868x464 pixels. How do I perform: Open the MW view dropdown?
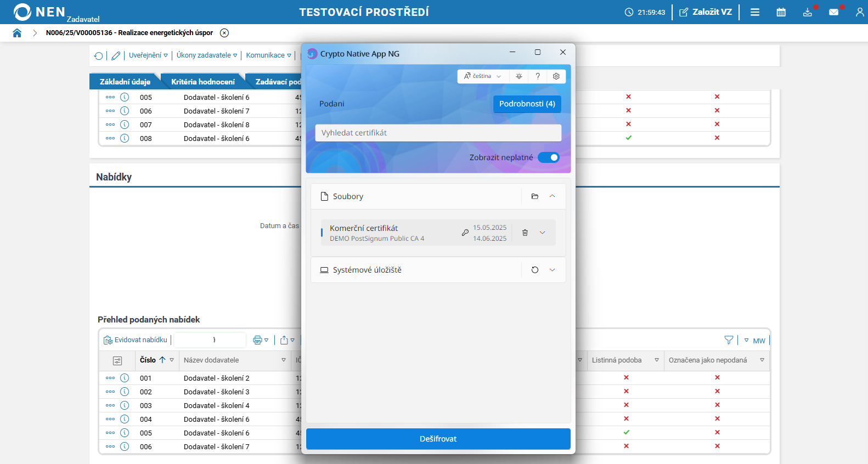point(754,341)
